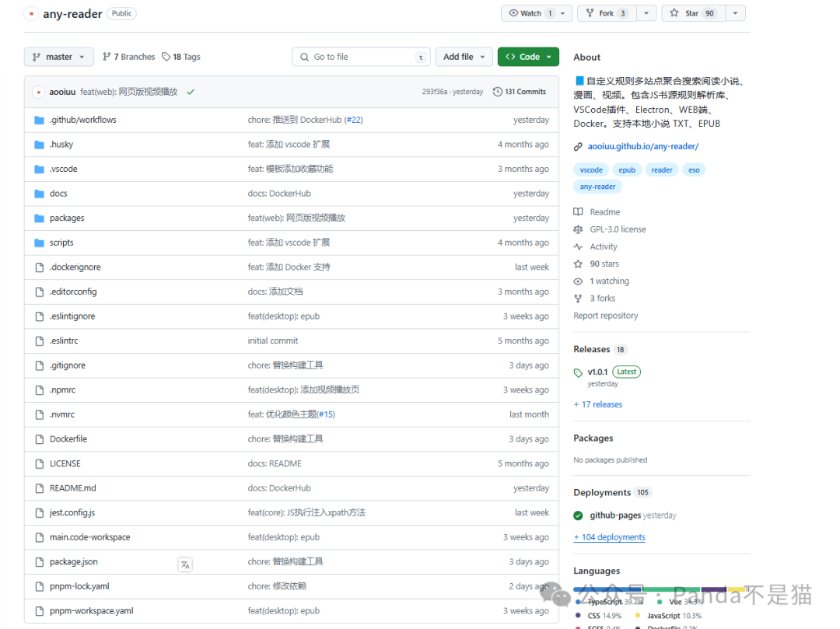
Task: Click the docs folder icon
Action: tap(39, 194)
